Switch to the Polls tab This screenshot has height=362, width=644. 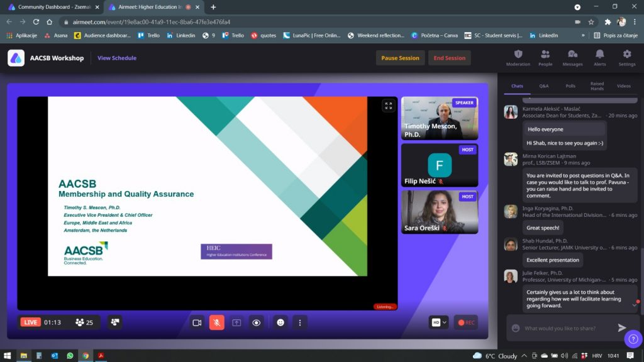click(x=570, y=85)
